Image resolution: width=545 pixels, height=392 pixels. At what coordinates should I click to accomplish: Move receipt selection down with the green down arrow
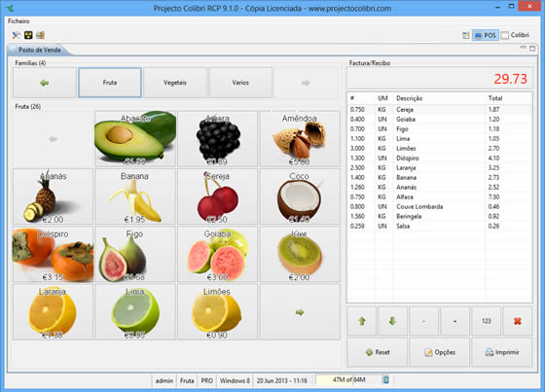coord(393,321)
